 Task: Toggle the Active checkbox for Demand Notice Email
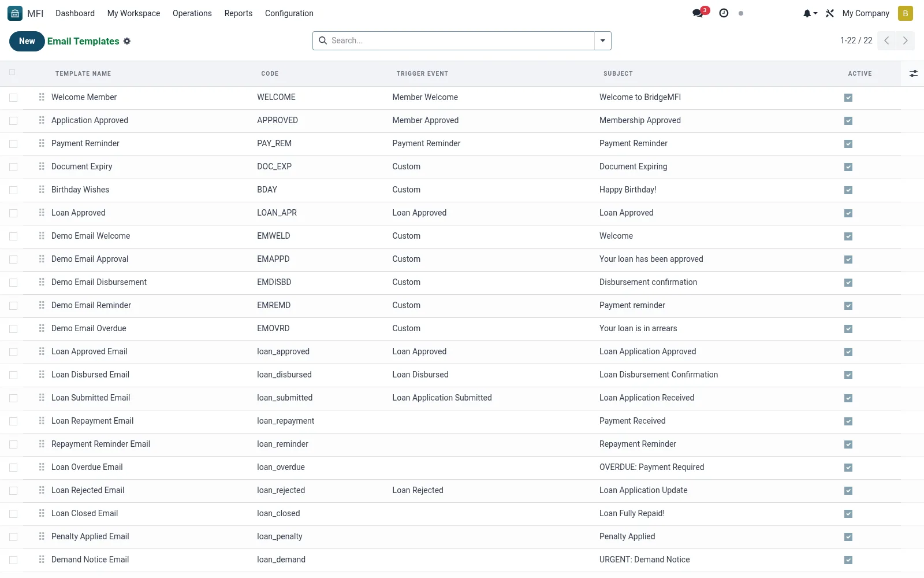[848, 560]
